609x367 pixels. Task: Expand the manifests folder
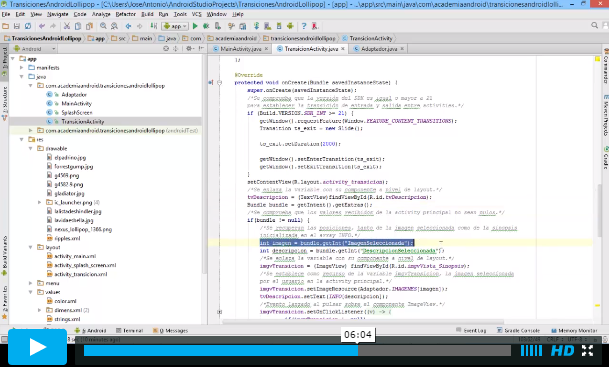point(22,68)
